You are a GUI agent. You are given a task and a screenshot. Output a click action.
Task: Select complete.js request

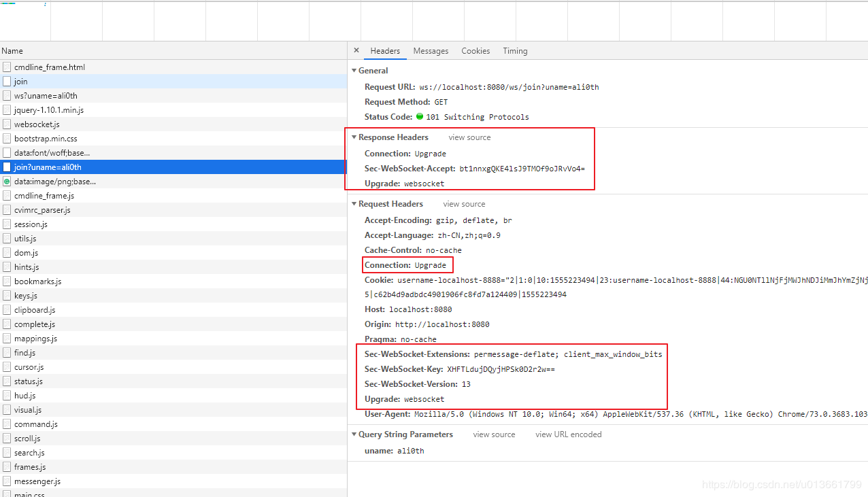click(x=173, y=324)
